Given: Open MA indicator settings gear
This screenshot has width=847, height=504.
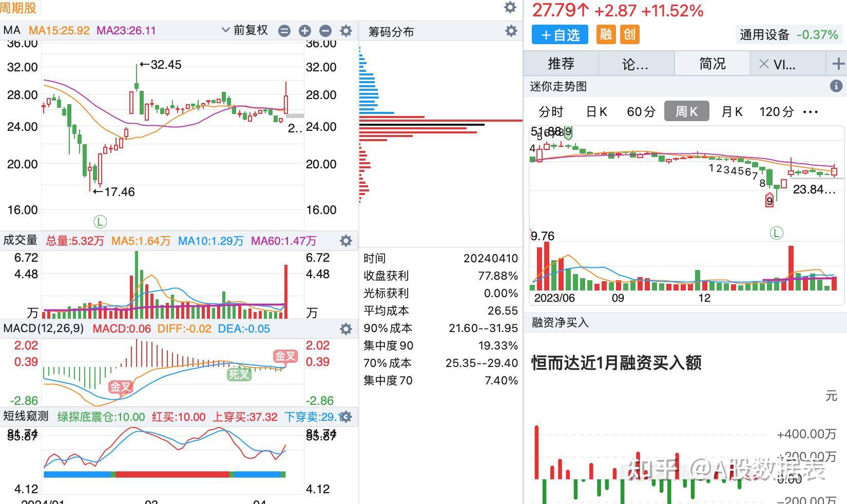Looking at the screenshot, I should tap(346, 31).
